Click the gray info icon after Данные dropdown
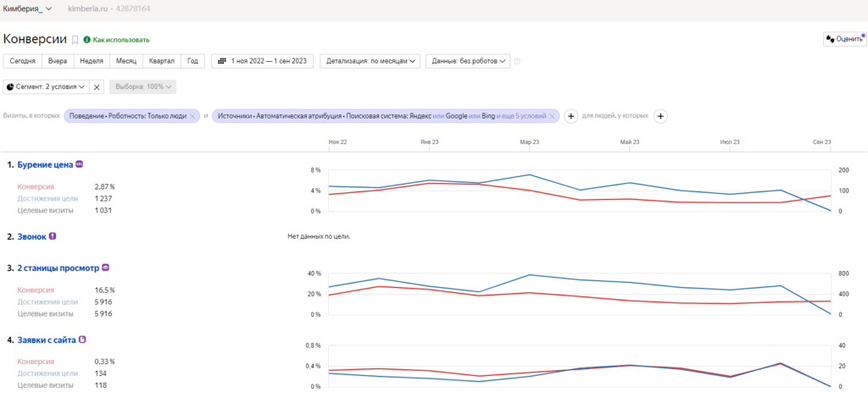This screenshot has height=398, width=868. point(517,61)
